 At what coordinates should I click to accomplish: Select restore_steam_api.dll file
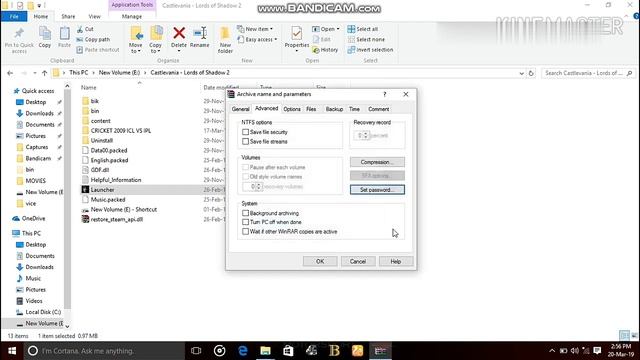[117, 219]
